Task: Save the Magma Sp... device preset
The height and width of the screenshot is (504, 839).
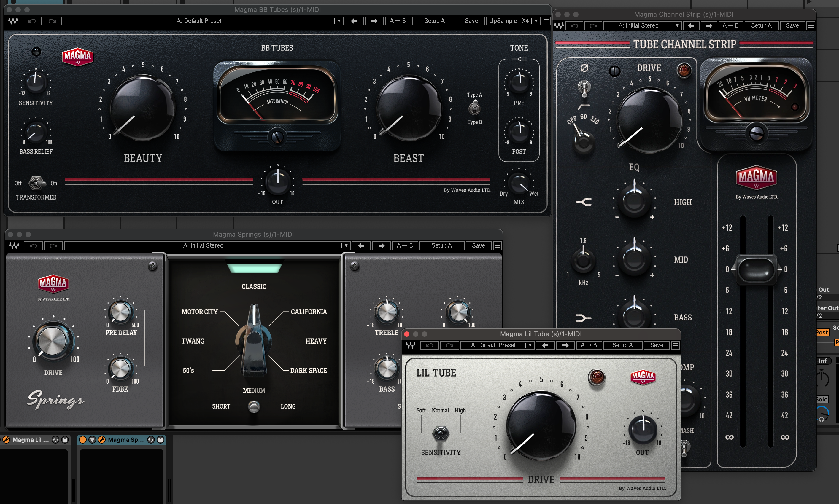Action: (x=161, y=440)
